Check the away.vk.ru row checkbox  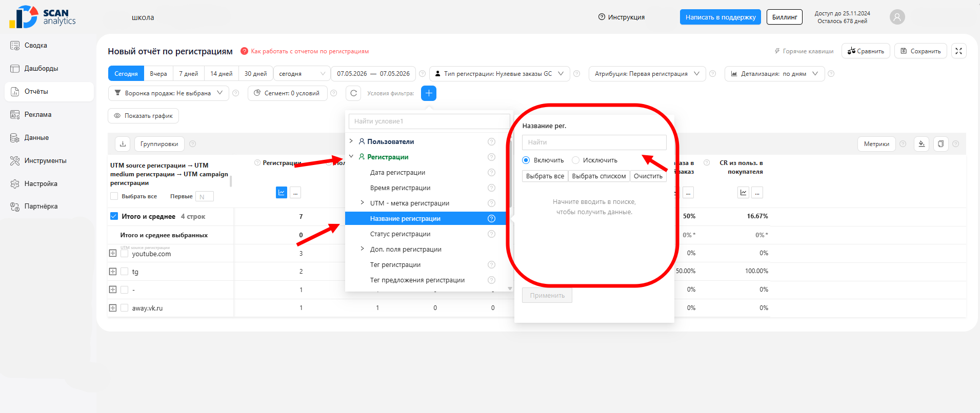click(124, 308)
